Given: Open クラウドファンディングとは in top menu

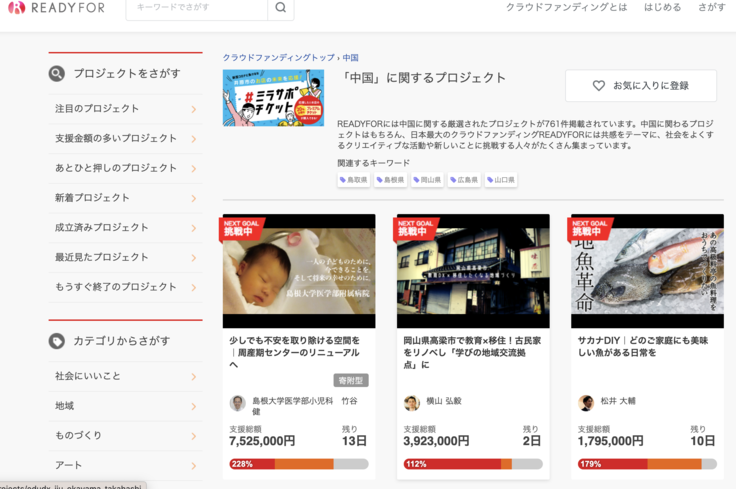Looking at the screenshot, I should click(566, 8).
